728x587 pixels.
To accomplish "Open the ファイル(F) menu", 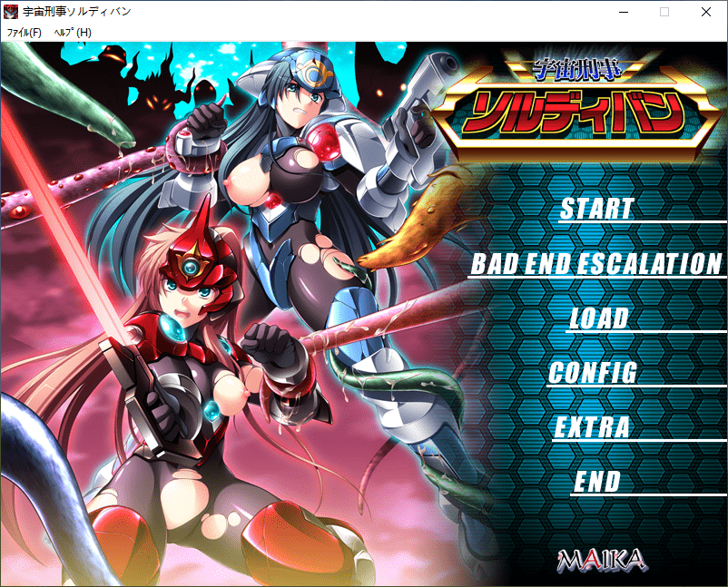I will pyautogui.click(x=24, y=33).
